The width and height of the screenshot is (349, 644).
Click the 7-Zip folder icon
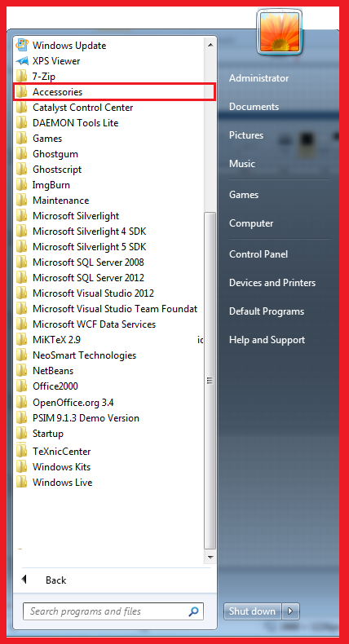[21, 76]
